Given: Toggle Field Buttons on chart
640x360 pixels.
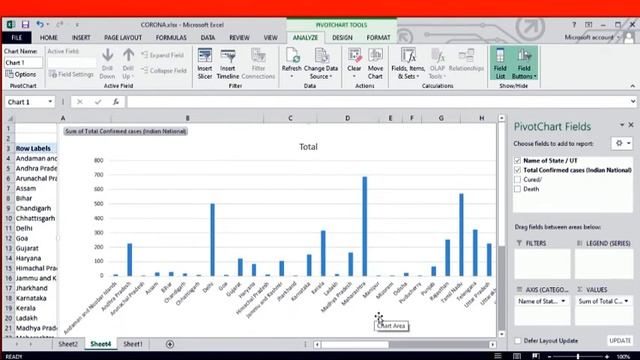Looking at the screenshot, I should coord(524,64).
